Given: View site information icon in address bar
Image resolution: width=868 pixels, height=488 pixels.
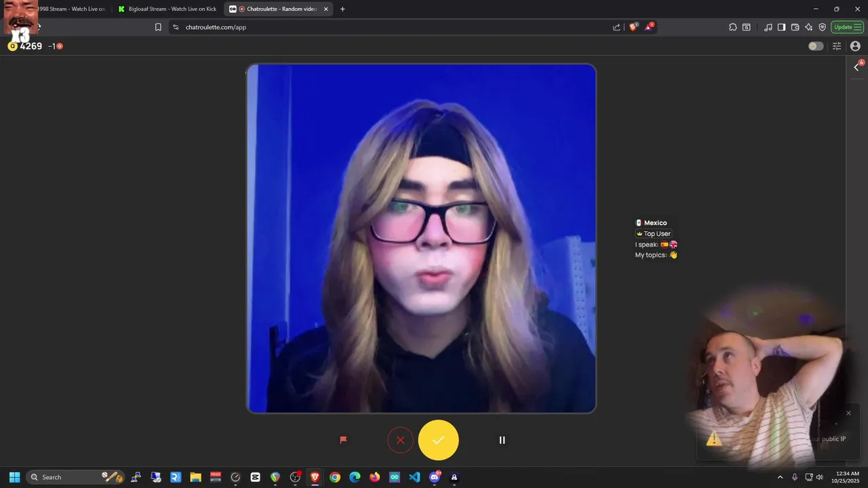Looking at the screenshot, I should tap(176, 27).
